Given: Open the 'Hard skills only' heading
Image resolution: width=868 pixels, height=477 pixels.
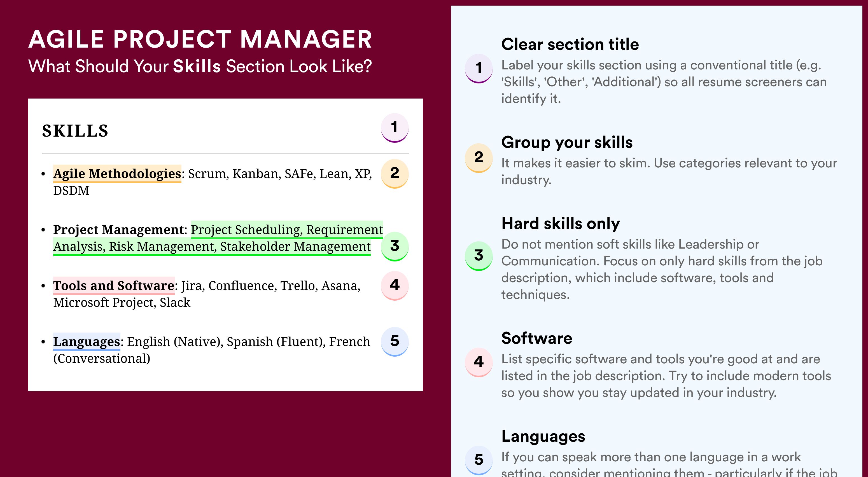Looking at the screenshot, I should [x=560, y=223].
